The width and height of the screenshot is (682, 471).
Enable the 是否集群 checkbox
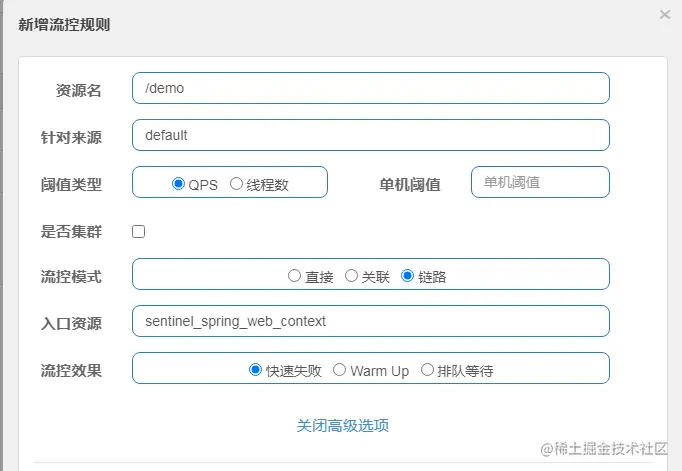pos(139,231)
